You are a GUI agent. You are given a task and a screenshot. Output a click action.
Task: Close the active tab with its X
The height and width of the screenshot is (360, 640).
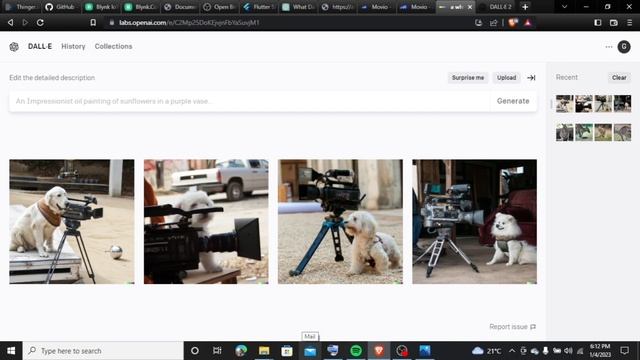pyautogui.click(x=470, y=7)
